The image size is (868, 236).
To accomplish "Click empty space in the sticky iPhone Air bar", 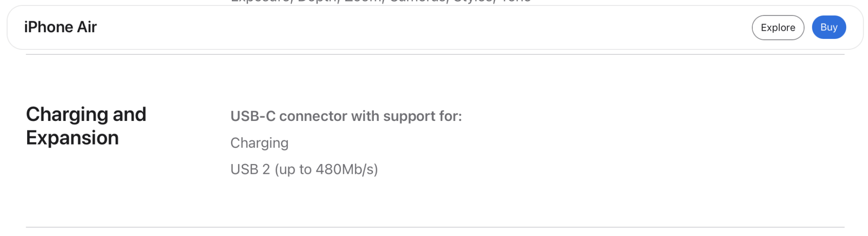I will (407, 27).
